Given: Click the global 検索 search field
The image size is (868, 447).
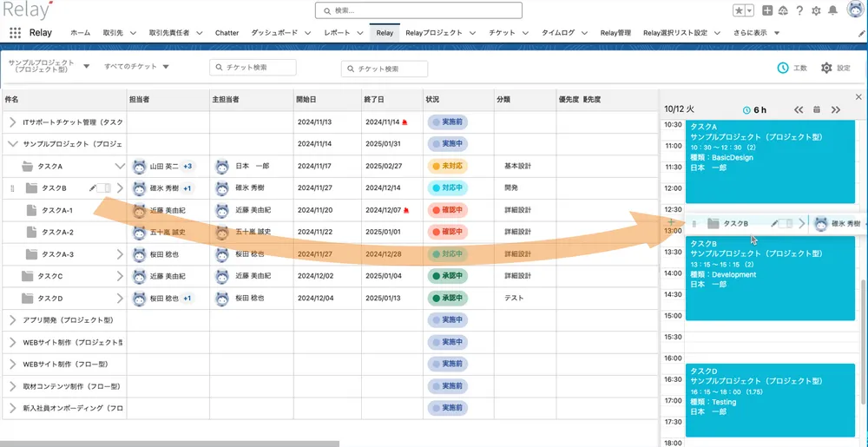Looking at the screenshot, I should click(418, 10).
